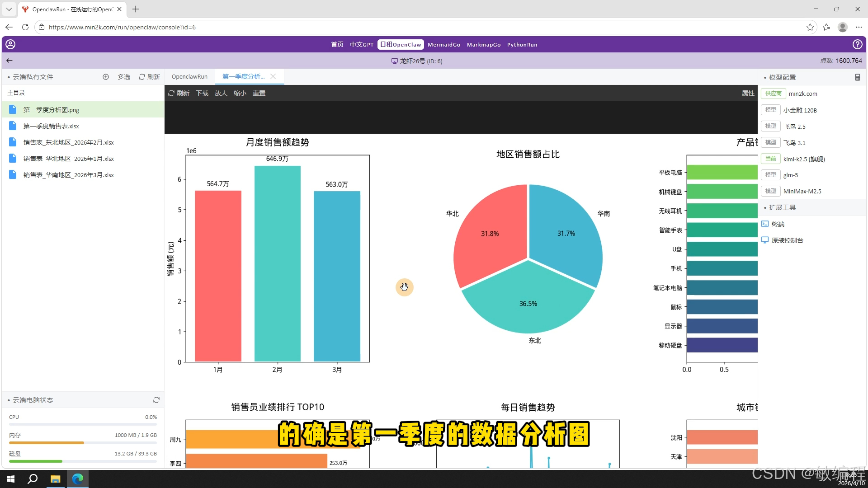Click 重置 to reset the image view
Image resolution: width=868 pixels, height=488 pixels.
pyautogui.click(x=259, y=93)
